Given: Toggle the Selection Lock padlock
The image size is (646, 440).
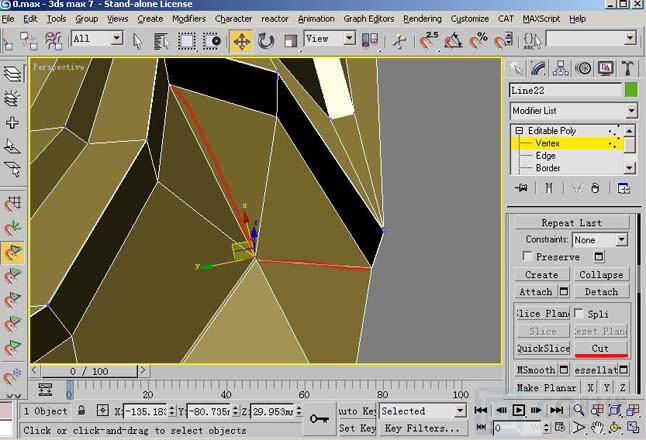Looking at the screenshot, I should 82,410.
